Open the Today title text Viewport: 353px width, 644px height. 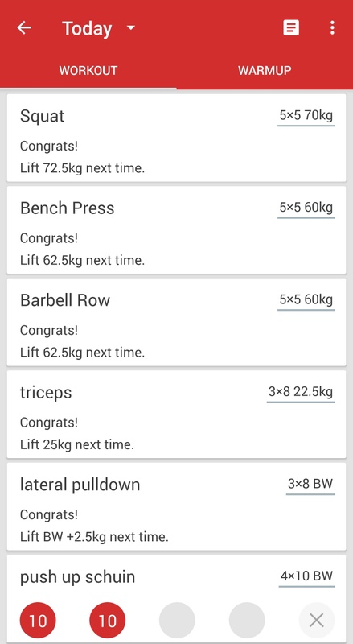point(87,29)
